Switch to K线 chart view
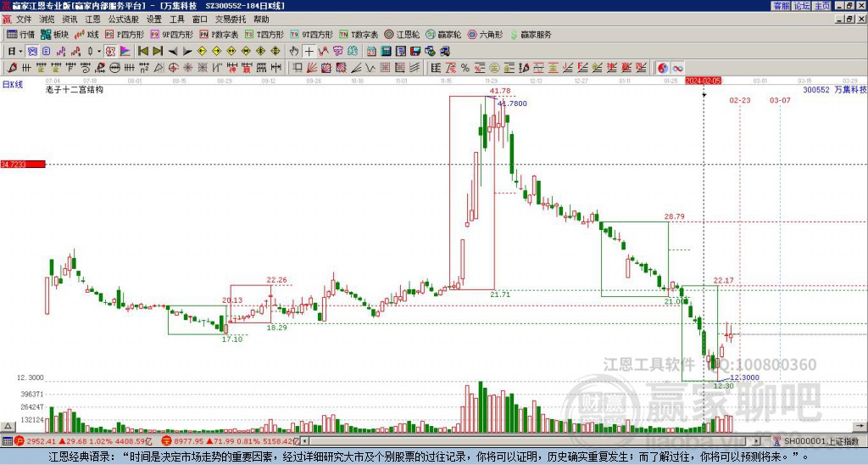868x465 pixels. pyautogui.click(x=86, y=34)
